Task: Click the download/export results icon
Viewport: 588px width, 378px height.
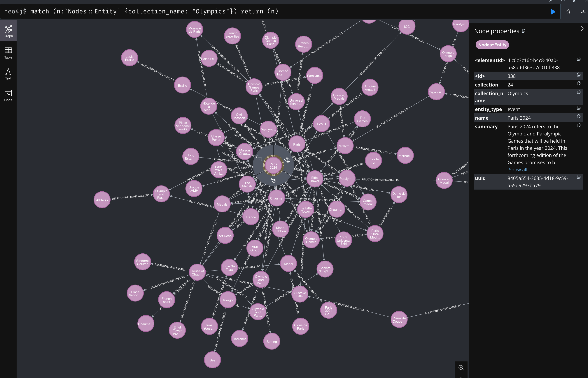Action: tap(583, 12)
